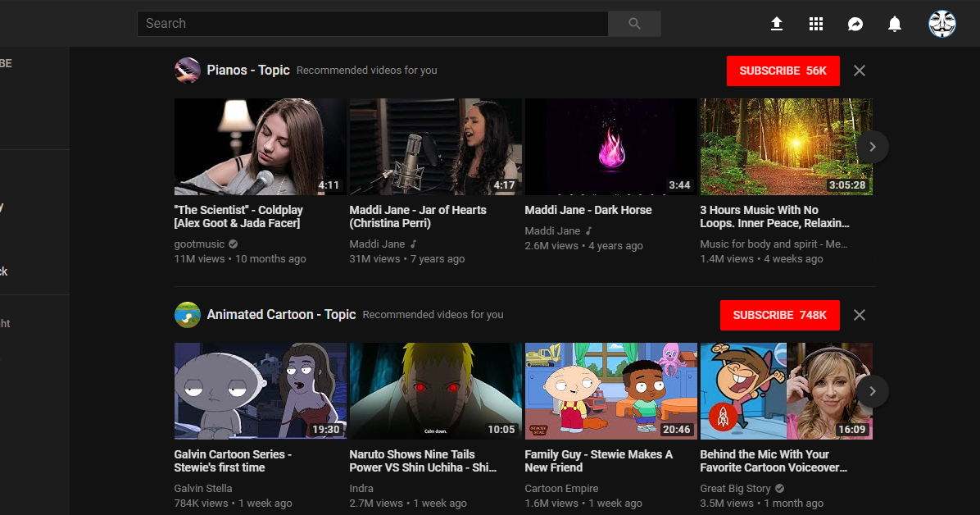Click the search magnifier button
Image resolution: width=980 pixels, height=515 pixels.
click(634, 24)
